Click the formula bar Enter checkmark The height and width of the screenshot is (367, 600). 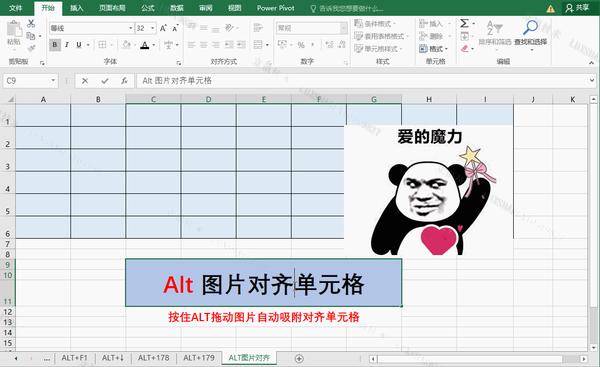point(105,81)
